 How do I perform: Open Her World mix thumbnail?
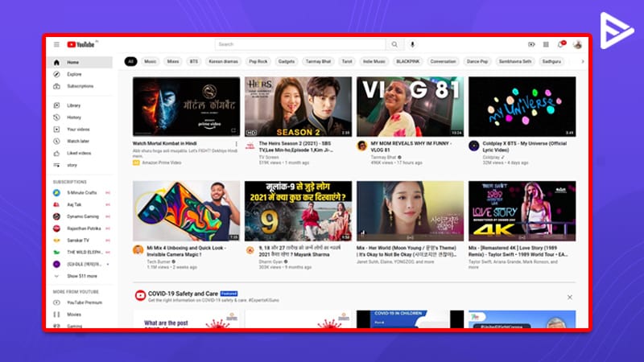click(x=410, y=211)
